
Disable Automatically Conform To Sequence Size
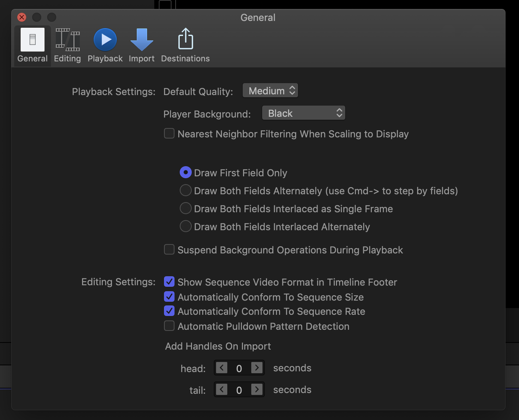(x=169, y=297)
